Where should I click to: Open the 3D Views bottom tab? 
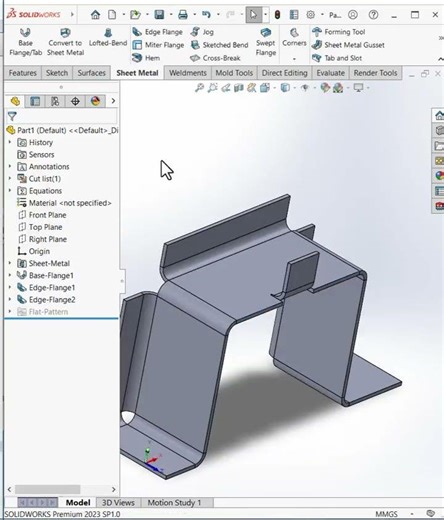[118, 503]
